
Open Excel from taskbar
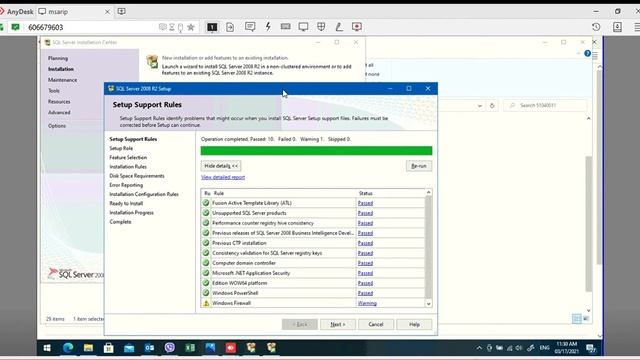pos(190,348)
